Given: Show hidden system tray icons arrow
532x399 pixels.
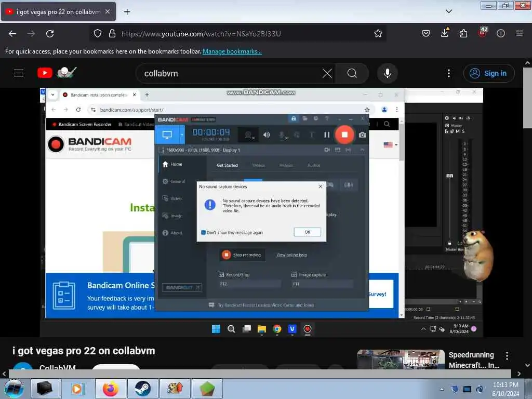Looking at the screenshot, I should 442,389.
